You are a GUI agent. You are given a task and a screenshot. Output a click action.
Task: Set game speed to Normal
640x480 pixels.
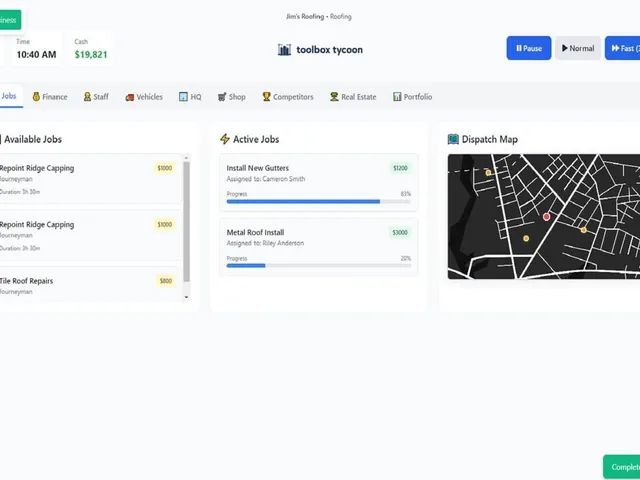coord(578,48)
